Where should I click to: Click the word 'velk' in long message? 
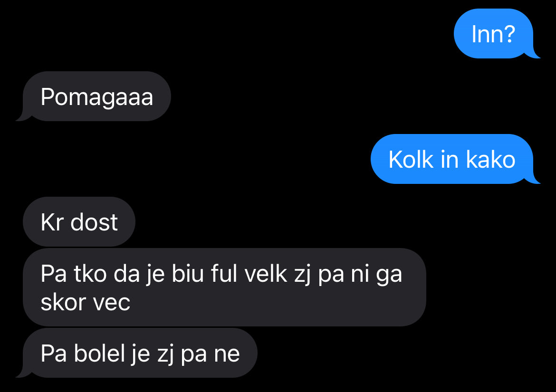coord(266,274)
